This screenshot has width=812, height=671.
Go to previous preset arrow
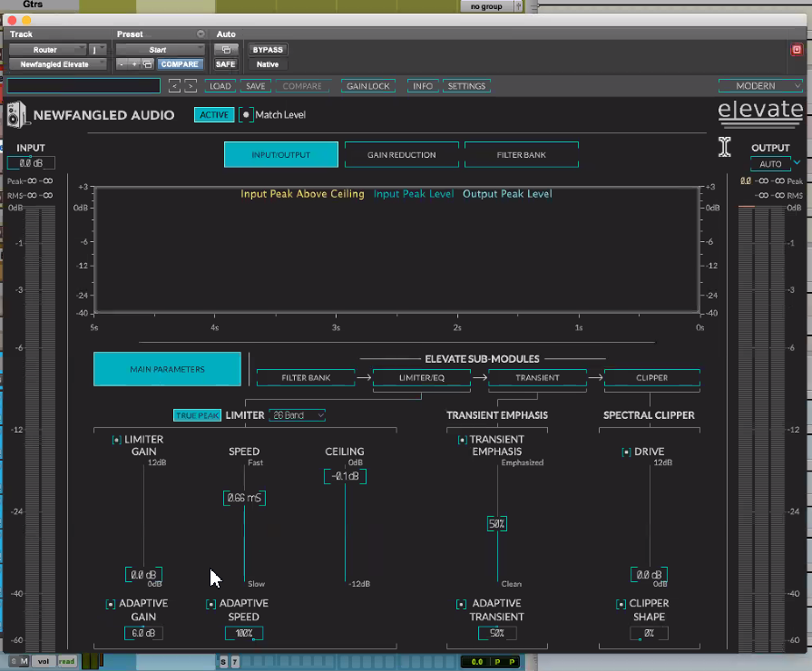pyautogui.click(x=174, y=86)
